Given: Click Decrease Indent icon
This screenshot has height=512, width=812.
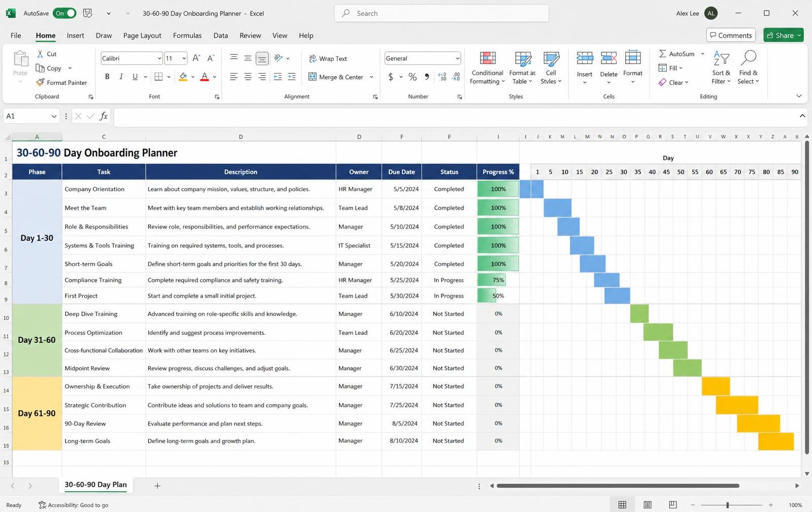Looking at the screenshot, I should pyautogui.click(x=278, y=77).
